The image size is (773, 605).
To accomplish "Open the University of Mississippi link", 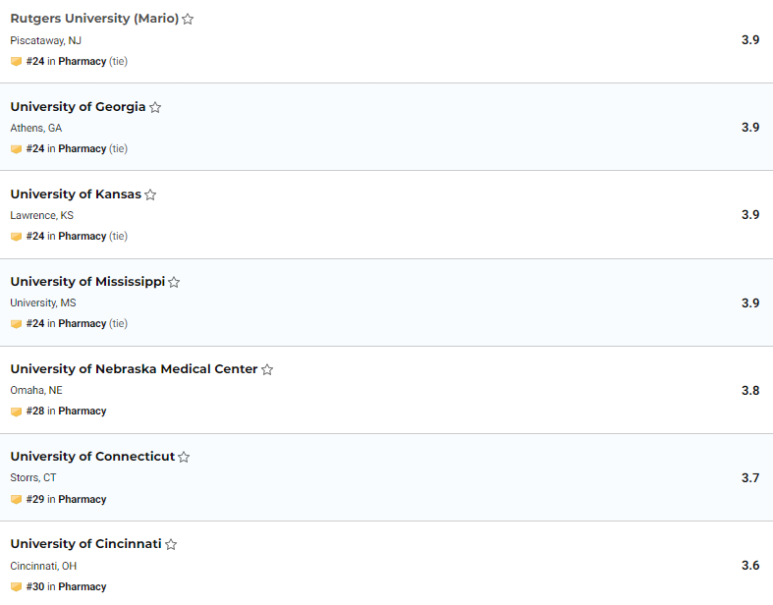I will [87, 282].
